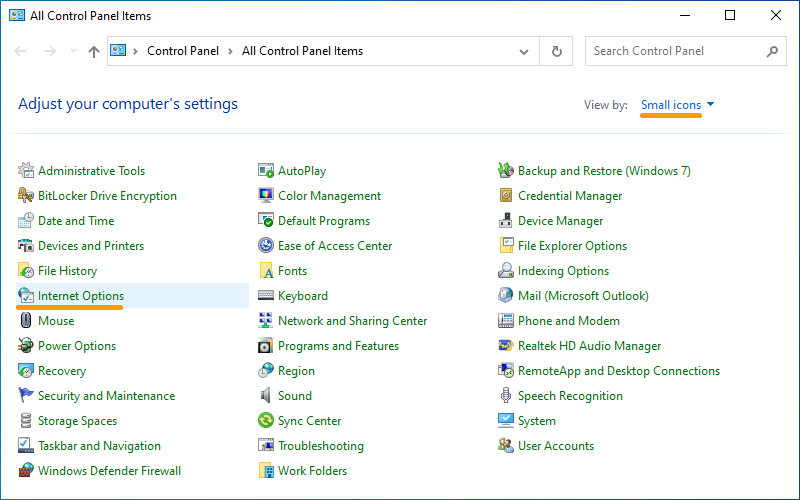The height and width of the screenshot is (500, 800).
Task: Click the Search Control Panel field
Action: [675, 51]
